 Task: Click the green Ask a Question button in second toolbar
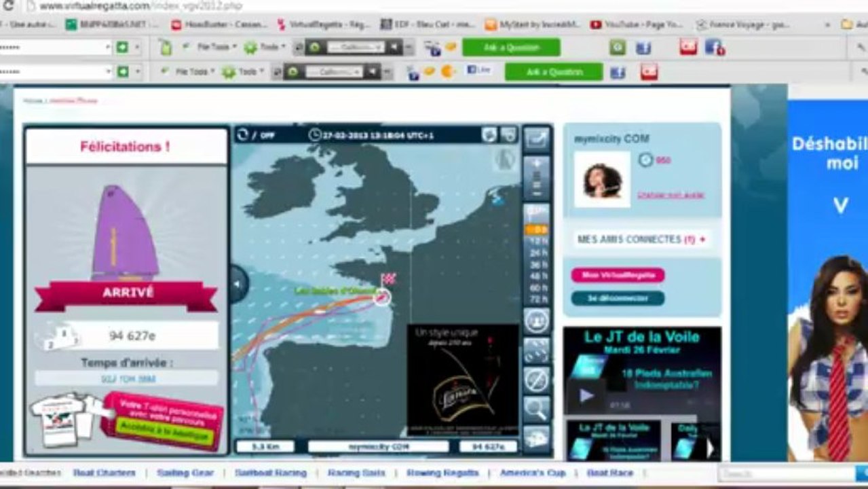[553, 72]
